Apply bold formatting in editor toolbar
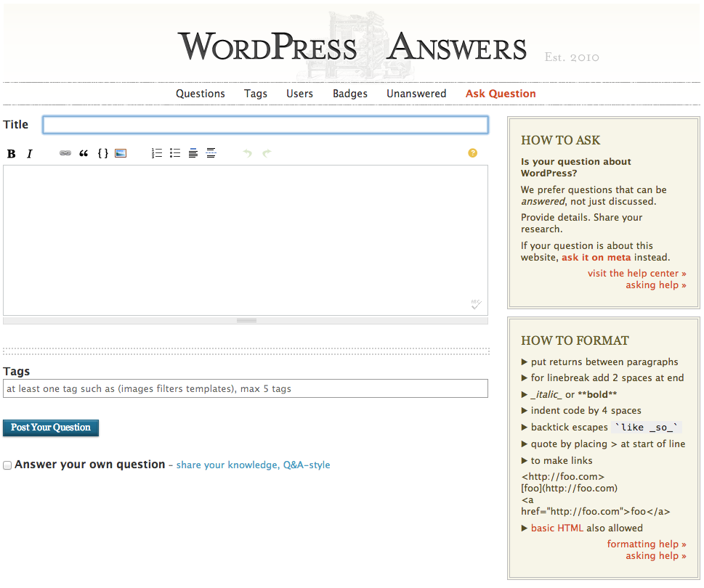This screenshot has height=588, width=704. click(12, 154)
